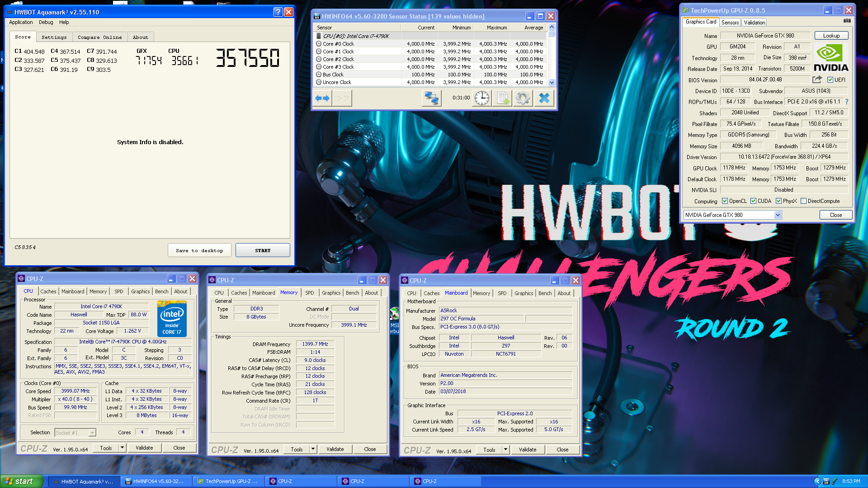
Task: Click HWiNFO scrollbar down arrow
Action: [552, 83]
